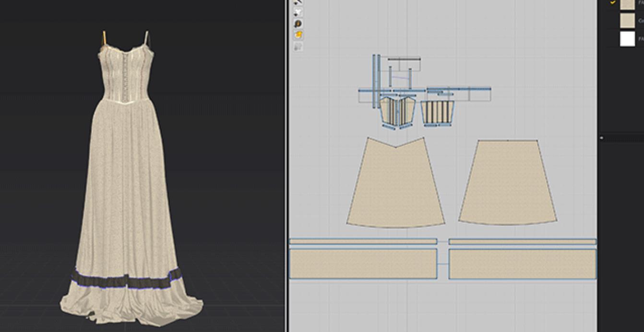Select the second beige fabric swatch

click(x=627, y=21)
